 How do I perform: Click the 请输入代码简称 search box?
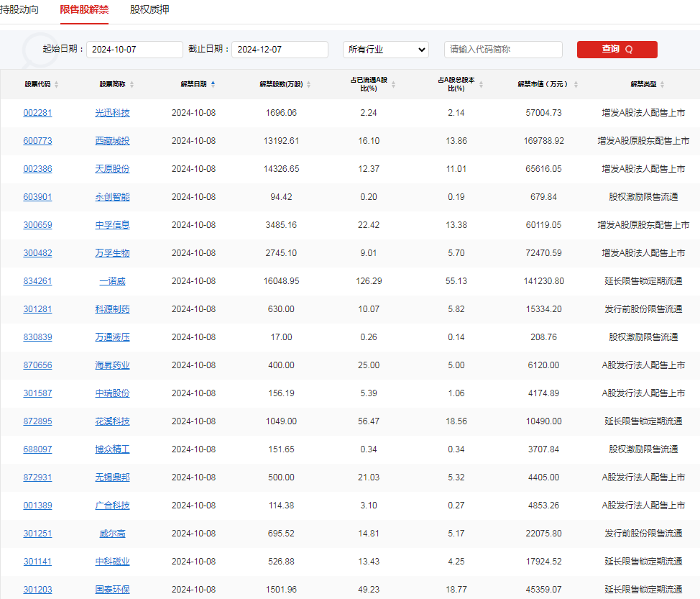tap(502, 50)
